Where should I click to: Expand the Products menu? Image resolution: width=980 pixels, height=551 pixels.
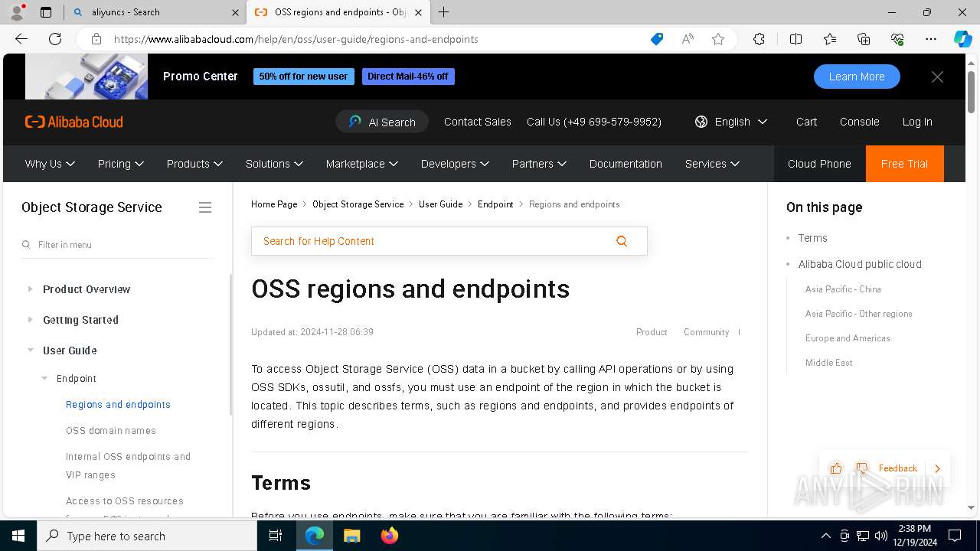click(194, 164)
